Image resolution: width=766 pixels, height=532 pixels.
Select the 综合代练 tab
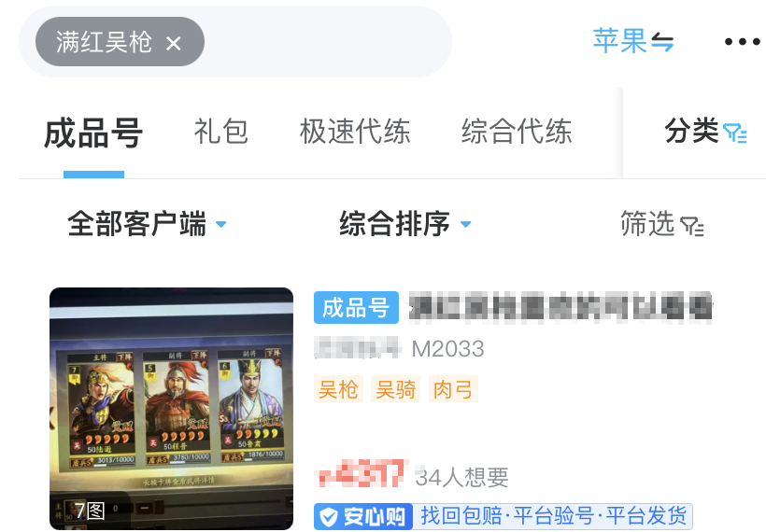click(x=517, y=132)
